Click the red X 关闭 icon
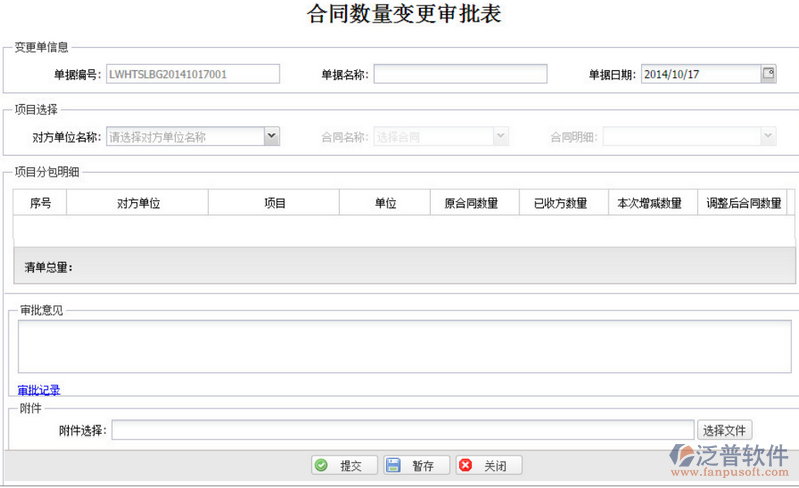799x488 pixels. tap(466, 465)
